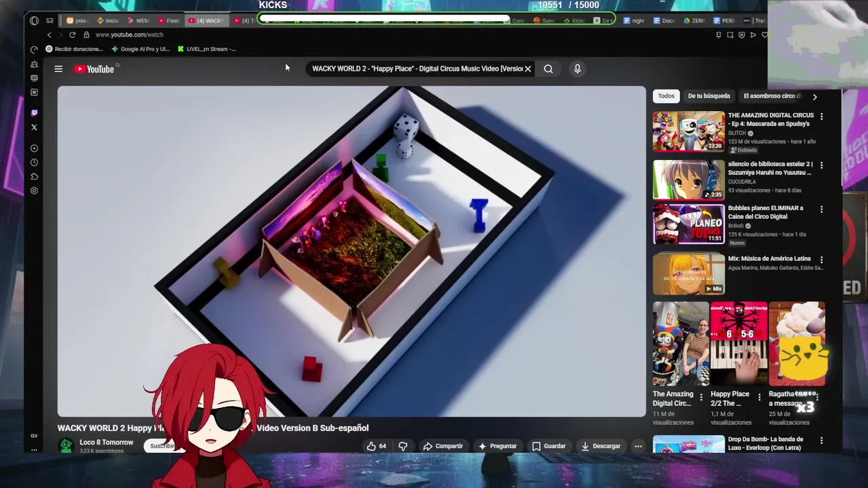The height and width of the screenshot is (488, 868).
Task: Open browser settings gear in sidebar
Action: (x=34, y=190)
